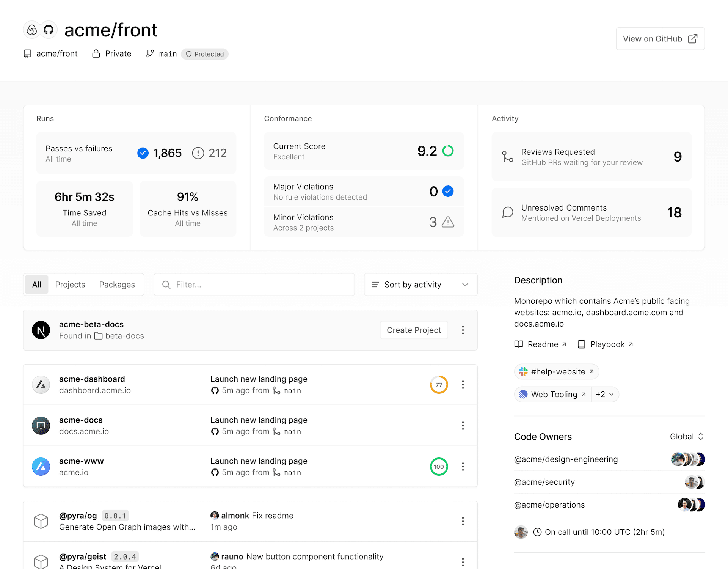This screenshot has height=569, width=728.
Task: Click inside the Filter input field
Action: point(254,284)
